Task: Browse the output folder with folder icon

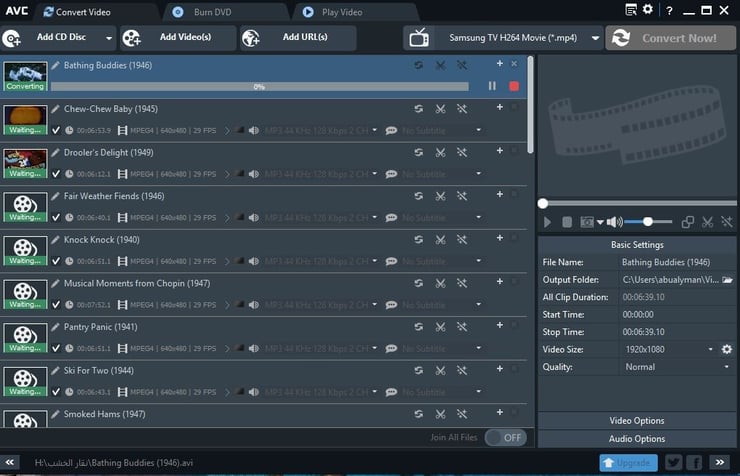Action: (x=727, y=280)
